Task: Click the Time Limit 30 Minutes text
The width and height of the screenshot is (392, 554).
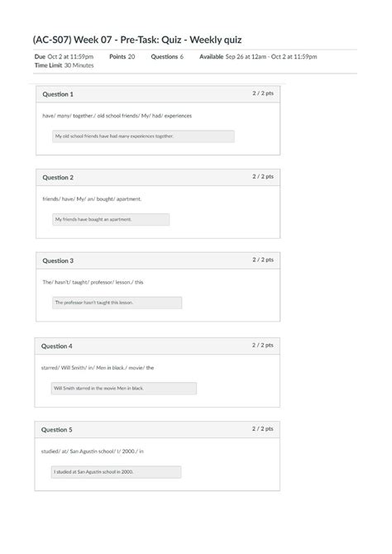Action: tap(64, 65)
